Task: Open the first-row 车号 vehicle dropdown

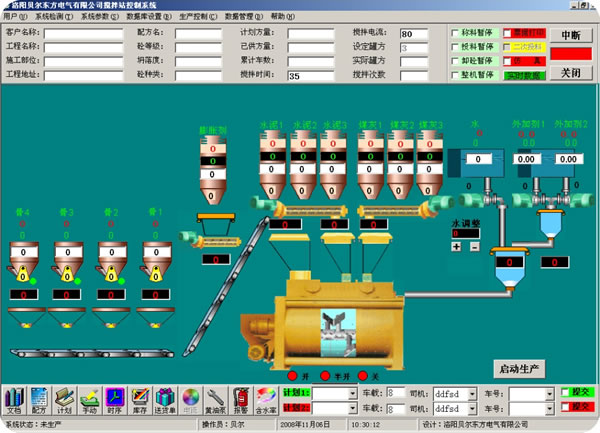Action: pyautogui.click(x=550, y=394)
